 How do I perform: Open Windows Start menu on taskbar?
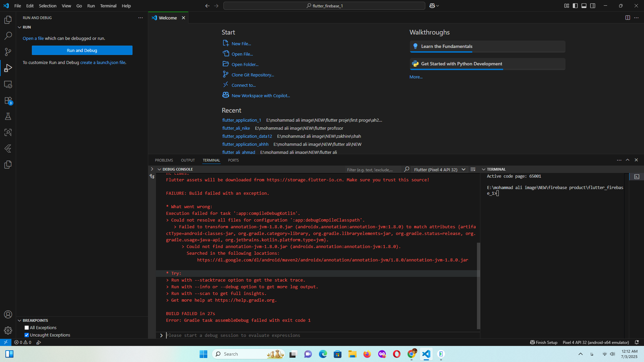coord(203,354)
